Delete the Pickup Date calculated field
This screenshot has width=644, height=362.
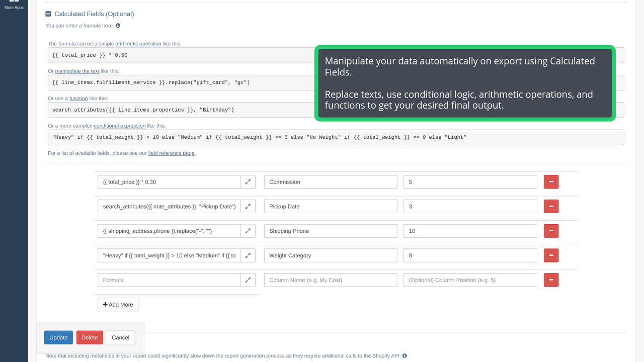tap(551, 206)
